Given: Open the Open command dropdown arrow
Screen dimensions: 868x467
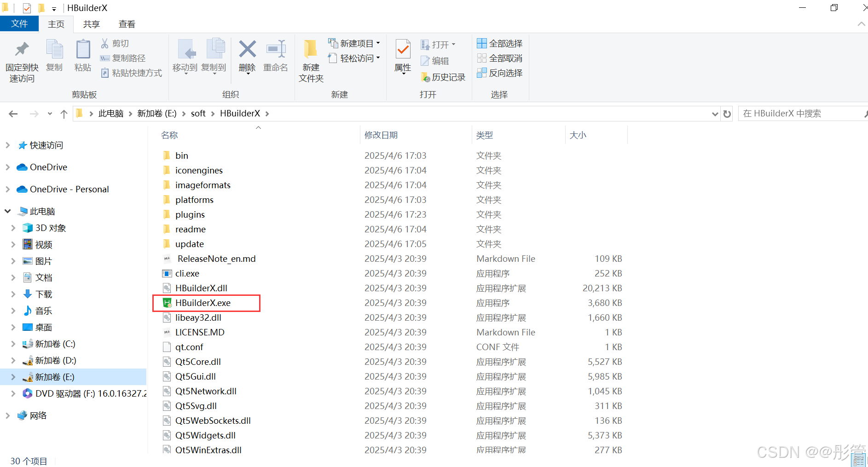Looking at the screenshot, I should (454, 45).
